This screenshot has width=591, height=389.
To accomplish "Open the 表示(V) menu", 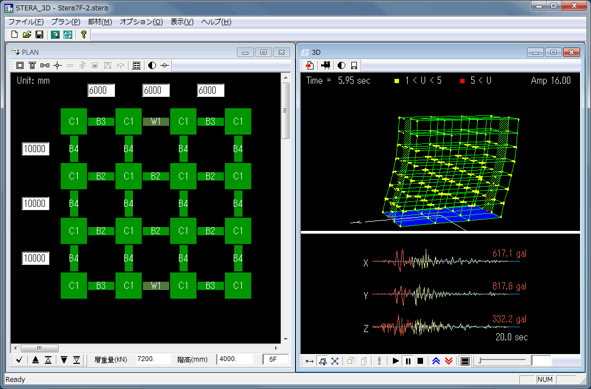I will click(182, 22).
